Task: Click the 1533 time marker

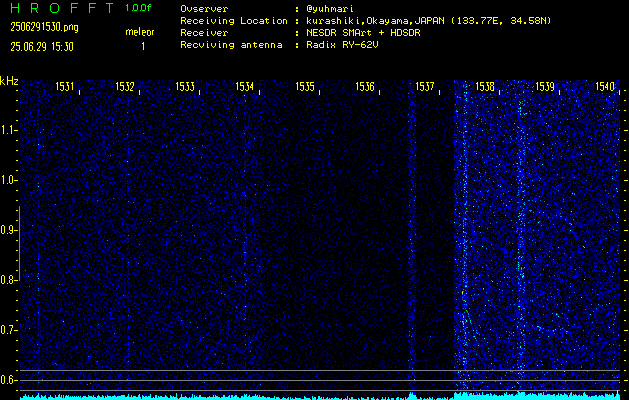Action: [x=185, y=86]
